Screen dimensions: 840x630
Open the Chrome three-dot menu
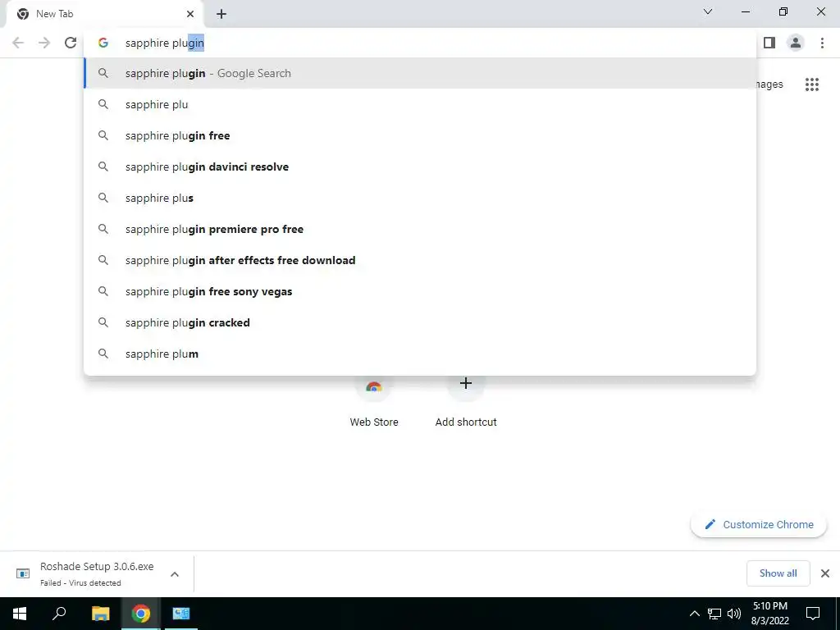pyautogui.click(x=822, y=43)
